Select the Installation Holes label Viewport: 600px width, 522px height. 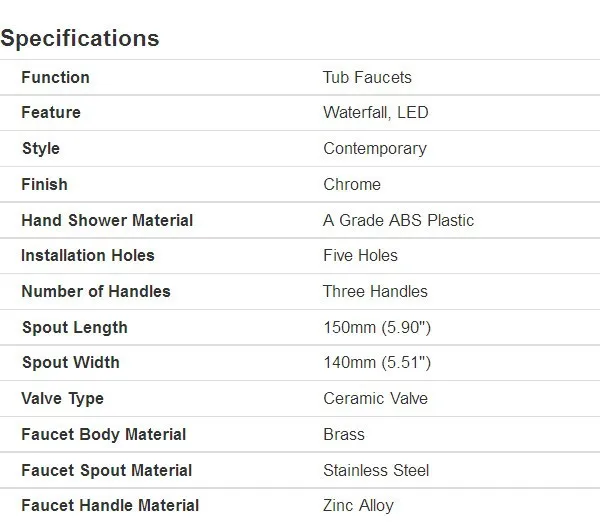pyautogui.click(x=88, y=255)
